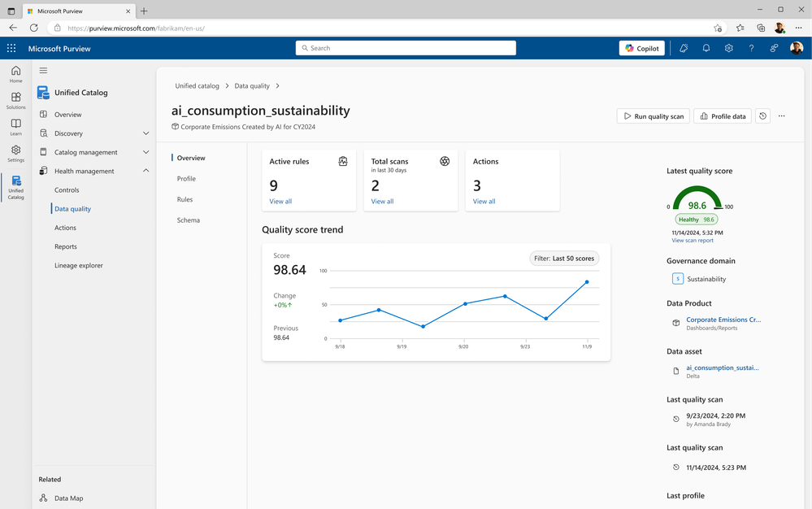Click the Purview search box
This screenshot has height=509, width=812.
click(406, 48)
